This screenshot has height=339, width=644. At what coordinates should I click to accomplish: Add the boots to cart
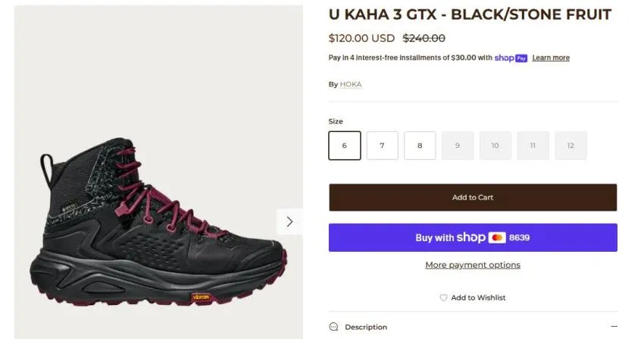coord(473,197)
